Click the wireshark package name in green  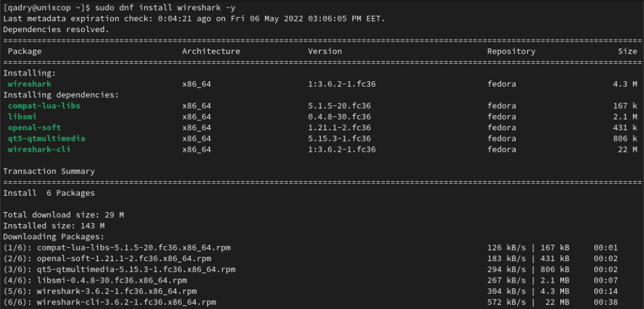(30, 84)
